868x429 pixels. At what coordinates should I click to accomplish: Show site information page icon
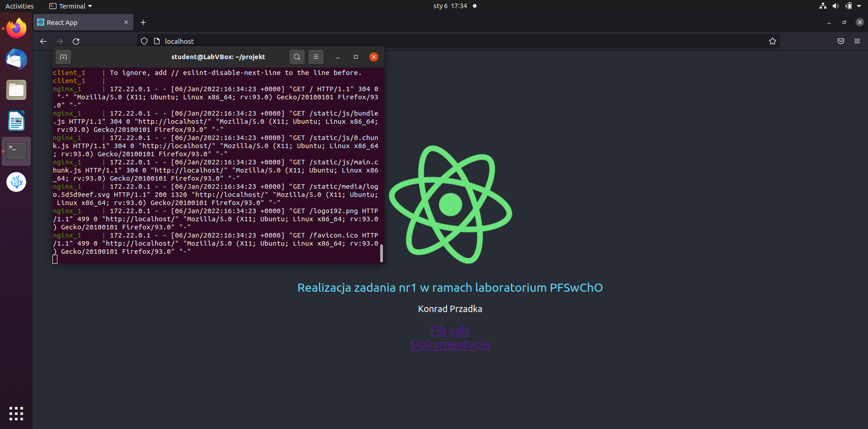[157, 41]
